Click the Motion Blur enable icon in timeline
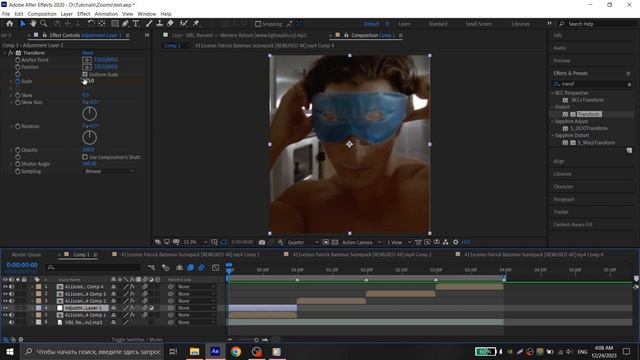The height and width of the screenshot is (360, 640). click(x=202, y=268)
